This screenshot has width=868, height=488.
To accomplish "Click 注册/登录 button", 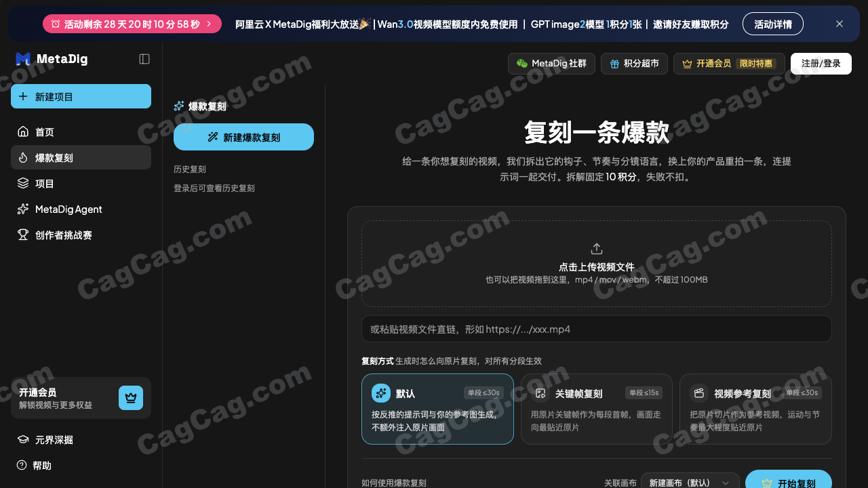I will 821,63.
